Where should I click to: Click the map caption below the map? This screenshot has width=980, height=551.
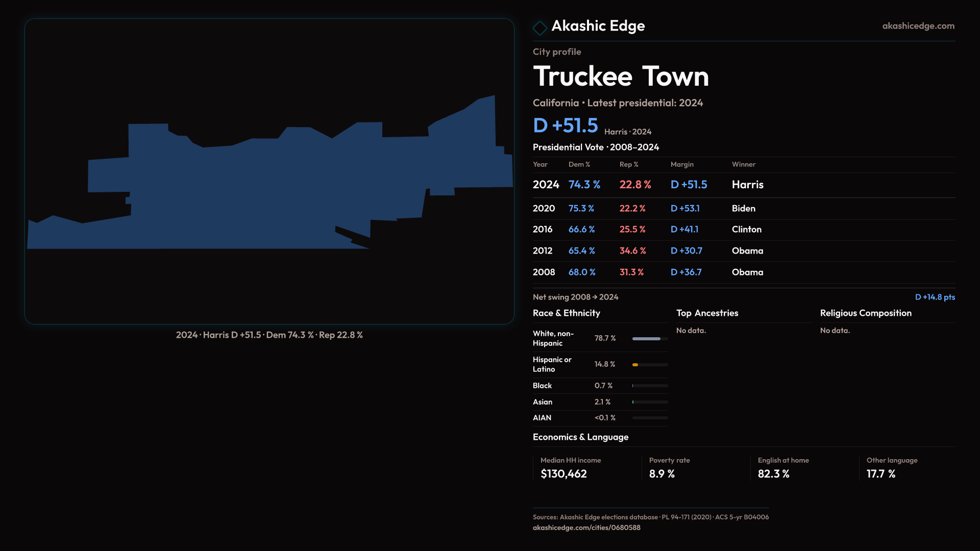tap(269, 335)
